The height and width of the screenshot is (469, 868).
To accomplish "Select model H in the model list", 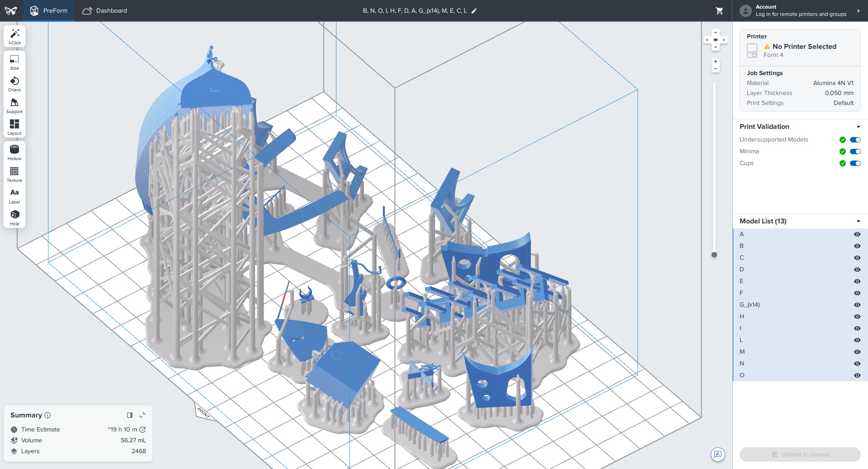I will pyautogui.click(x=800, y=317).
